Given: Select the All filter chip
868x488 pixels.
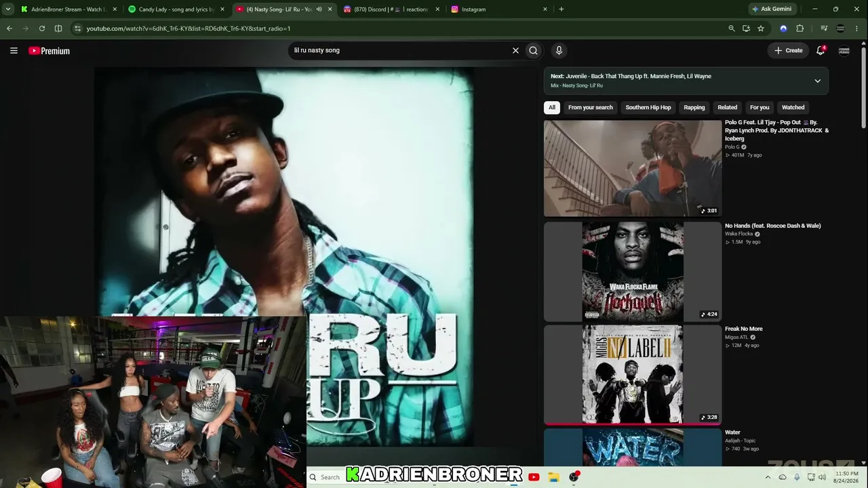Looking at the screenshot, I should pos(552,107).
